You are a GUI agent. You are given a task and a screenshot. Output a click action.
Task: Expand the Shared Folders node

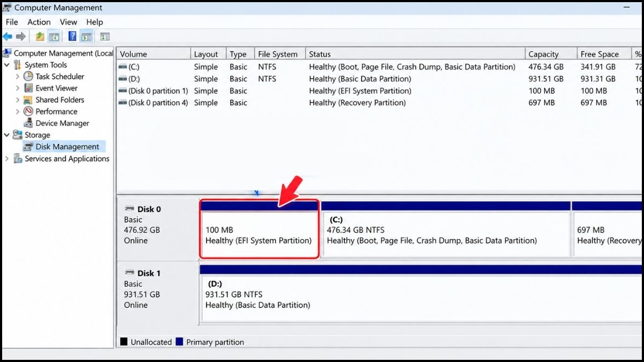coord(18,100)
